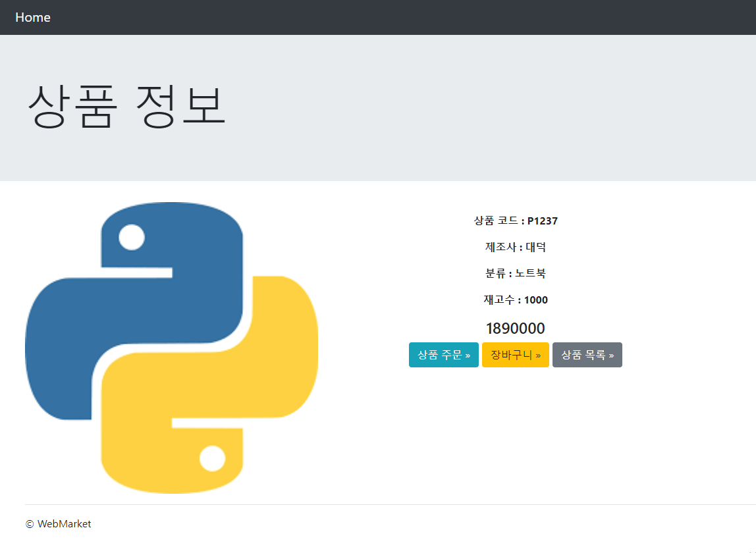Open the Home link in navbar
This screenshot has width=756, height=553.
pos(33,17)
